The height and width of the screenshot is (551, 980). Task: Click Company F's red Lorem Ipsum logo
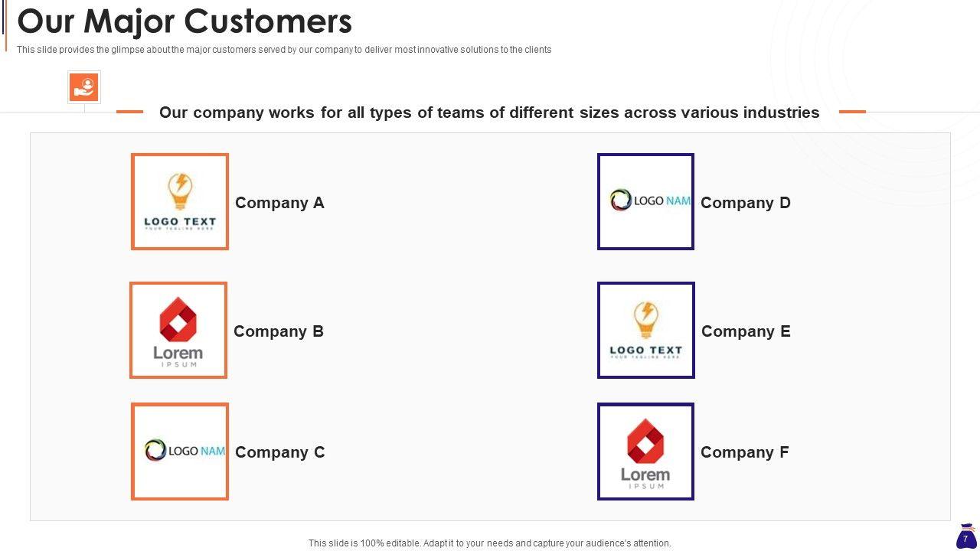point(645,452)
